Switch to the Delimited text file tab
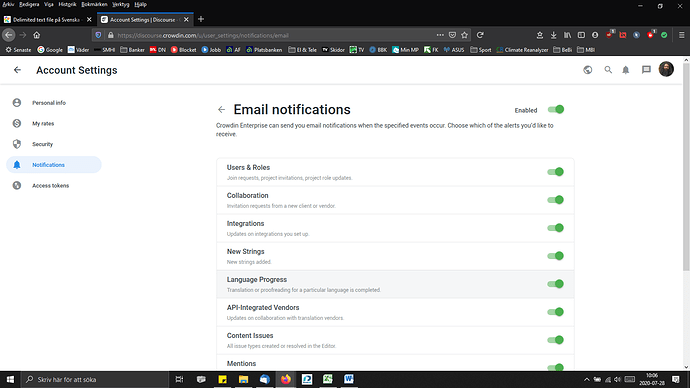Screen dimensions: 690x388 pyautogui.click(x=48, y=19)
